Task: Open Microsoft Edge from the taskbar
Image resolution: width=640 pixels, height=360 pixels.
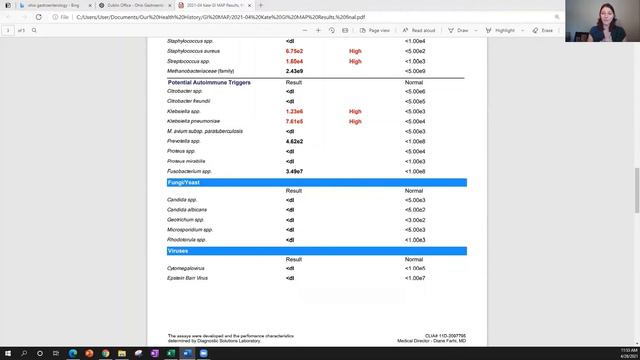Action: (x=73, y=353)
